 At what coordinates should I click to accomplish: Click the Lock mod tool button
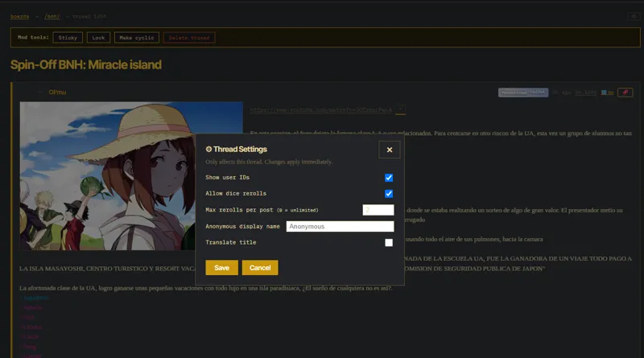(x=98, y=38)
